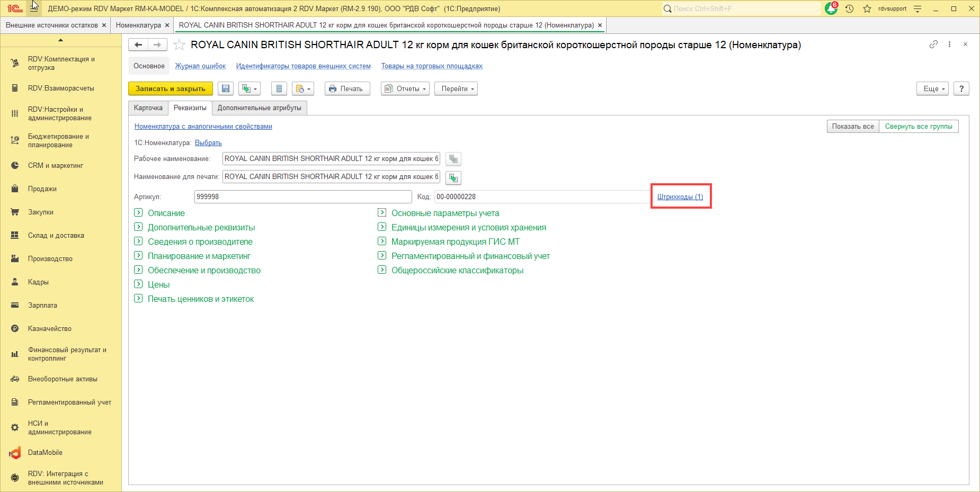Open the history clock icon
The height and width of the screenshot is (492, 980).
[850, 8]
